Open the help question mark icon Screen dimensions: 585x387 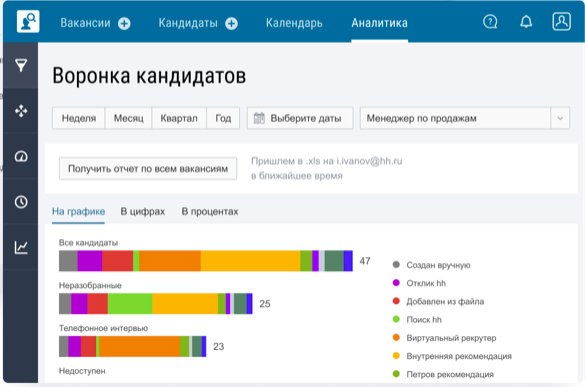(490, 22)
